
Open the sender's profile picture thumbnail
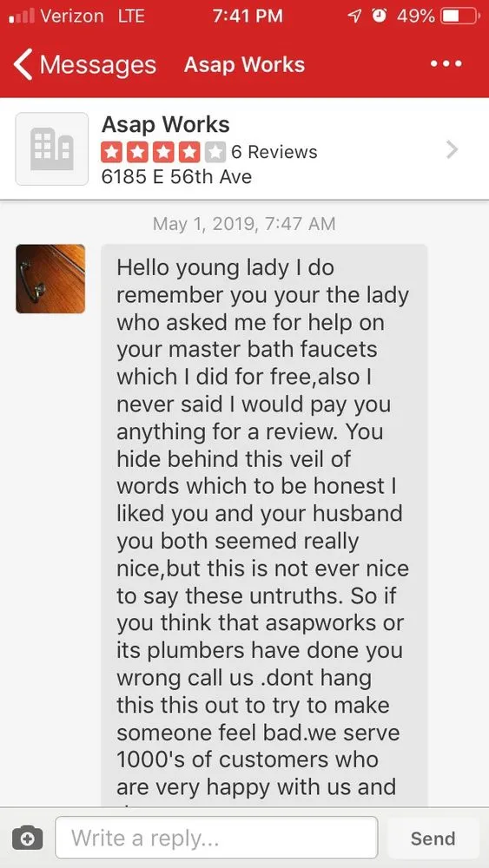click(x=50, y=279)
